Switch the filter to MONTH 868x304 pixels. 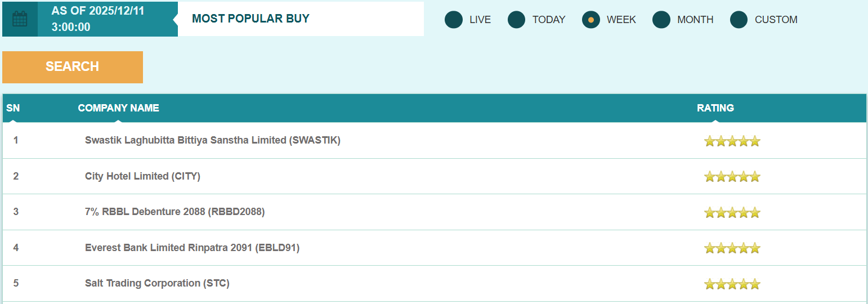click(x=661, y=20)
